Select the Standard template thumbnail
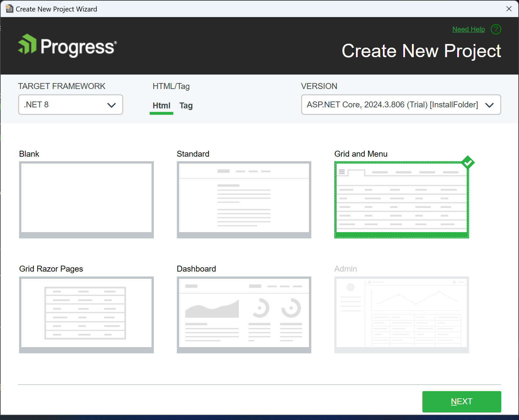The height and width of the screenshot is (420, 519). coord(244,200)
